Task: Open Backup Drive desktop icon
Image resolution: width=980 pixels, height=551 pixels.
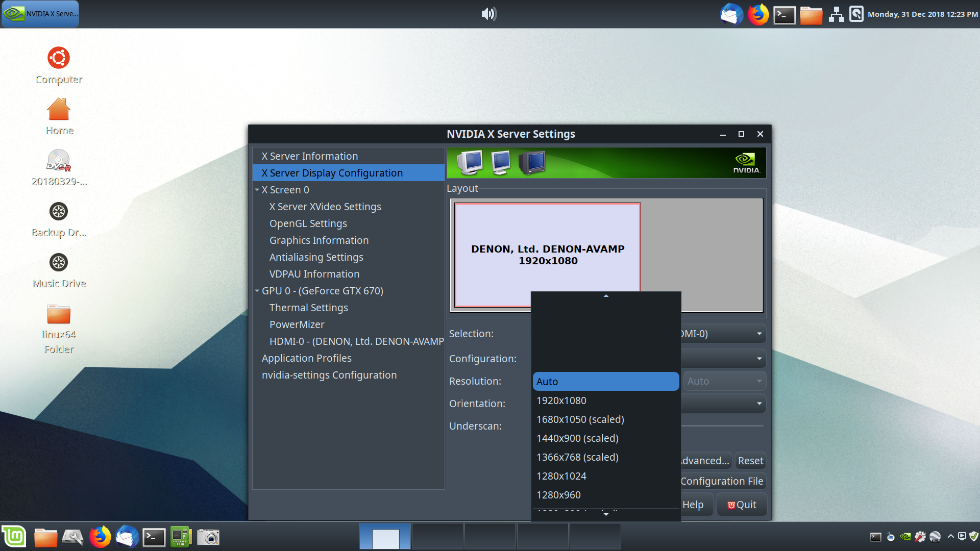Action: point(59,219)
